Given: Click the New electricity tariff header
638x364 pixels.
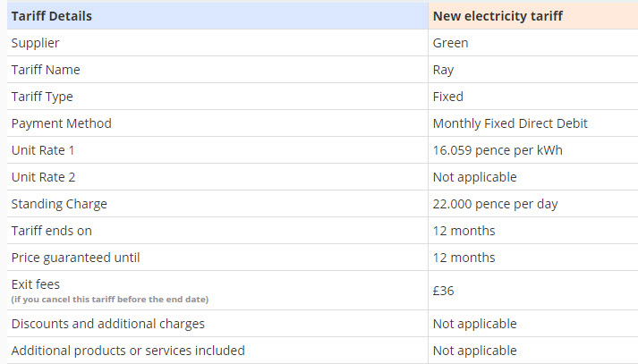Looking at the screenshot, I should (498, 16).
